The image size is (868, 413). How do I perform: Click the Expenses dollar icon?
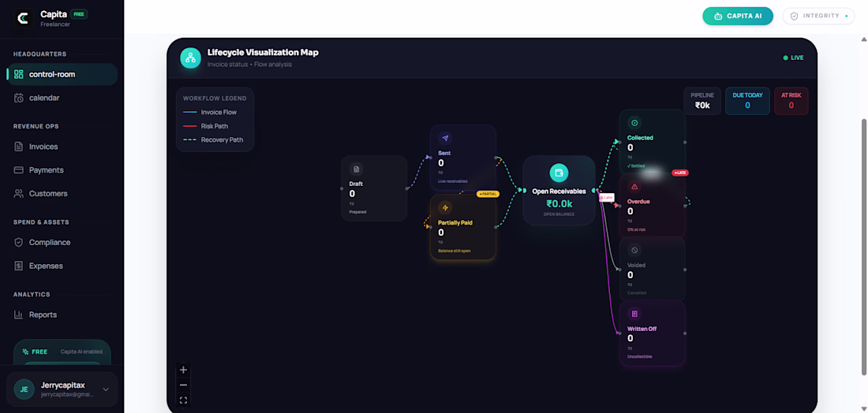[x=19, y=266]
